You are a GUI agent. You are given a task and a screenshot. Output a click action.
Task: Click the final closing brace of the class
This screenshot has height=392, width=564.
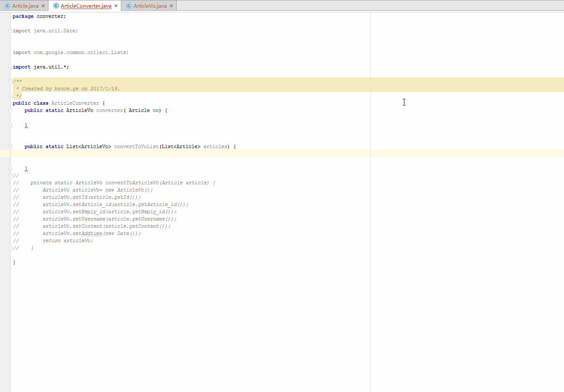point(14,262)
